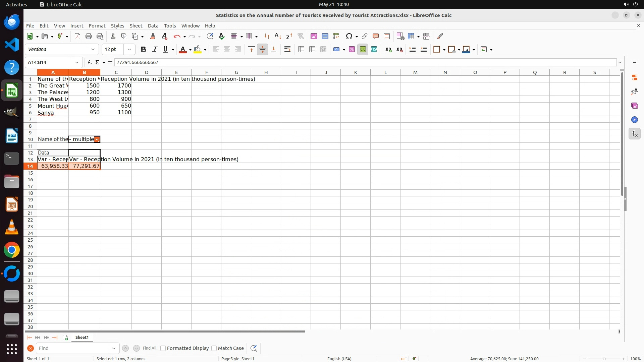Expand the Verdana font name dropdown
This screenshot has height=362, width=644.
(93, 50)
